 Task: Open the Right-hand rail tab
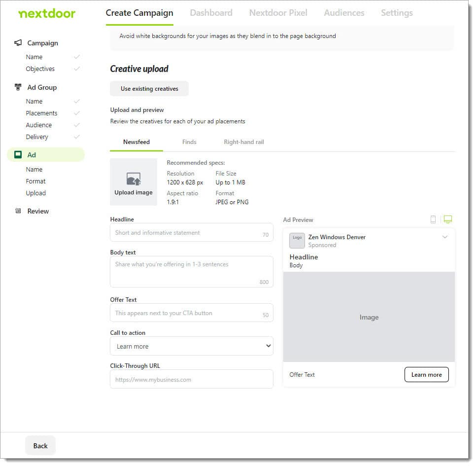(x=243, y=142)
